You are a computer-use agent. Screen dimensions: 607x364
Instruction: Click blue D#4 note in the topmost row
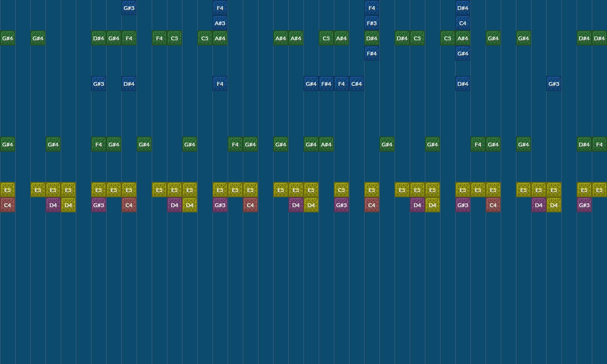coord(463,8)
